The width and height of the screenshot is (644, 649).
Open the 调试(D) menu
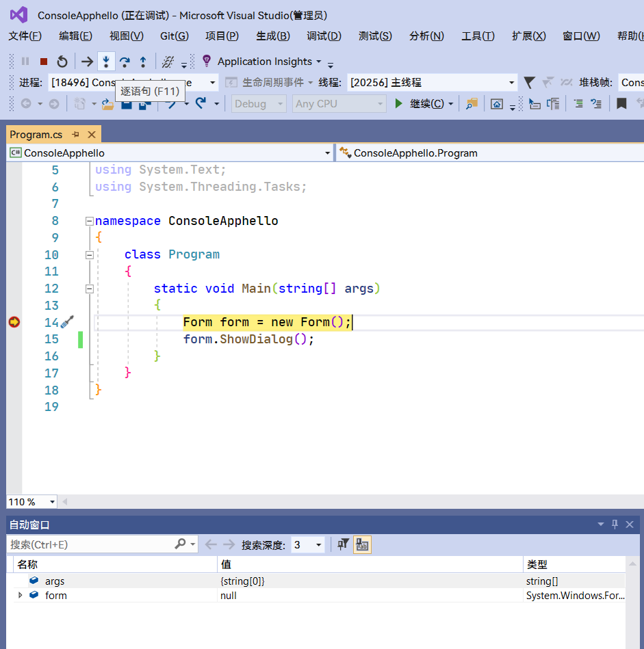tap(324, 36)
